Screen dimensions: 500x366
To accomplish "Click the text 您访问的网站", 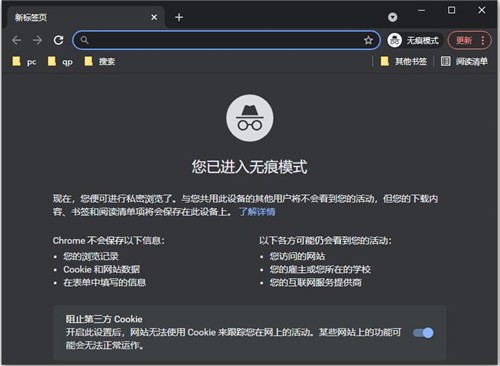I will click(297, 256).
